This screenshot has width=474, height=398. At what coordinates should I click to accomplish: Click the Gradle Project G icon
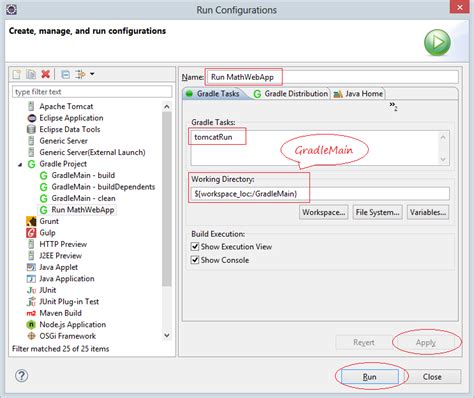31,164
